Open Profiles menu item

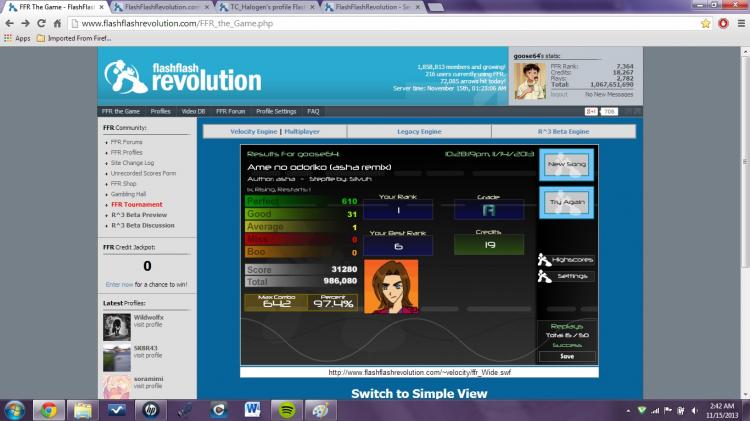[160, 111]
